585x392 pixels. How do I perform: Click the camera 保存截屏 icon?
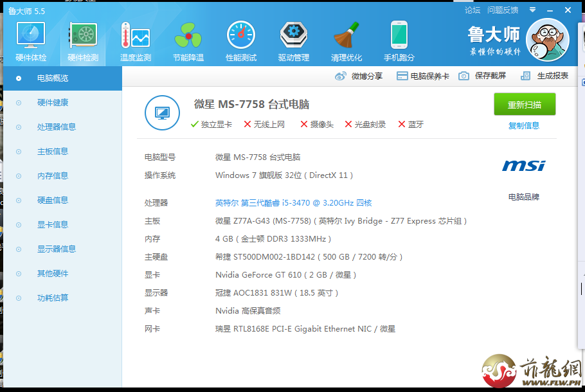(464, 76)
